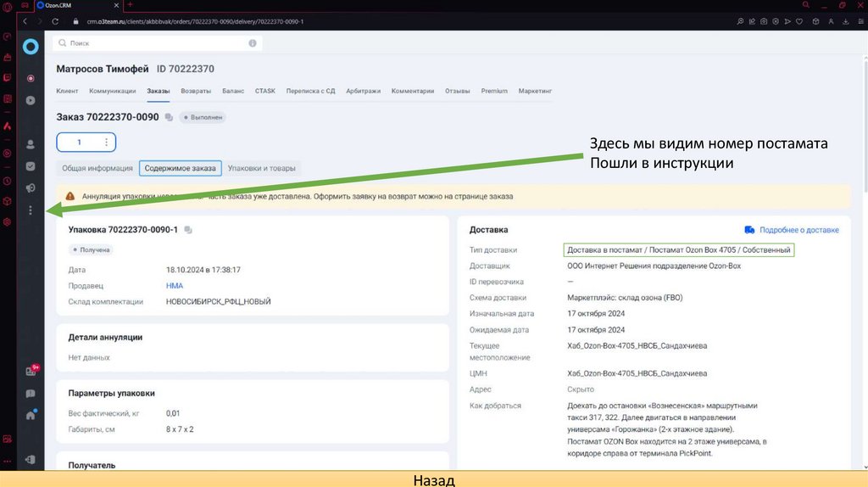Open the user profile icon in CRM sidebar
Image resolution: width=868 pixels, height=487 pixels.
pyautogui.click(x=31, y=144)
